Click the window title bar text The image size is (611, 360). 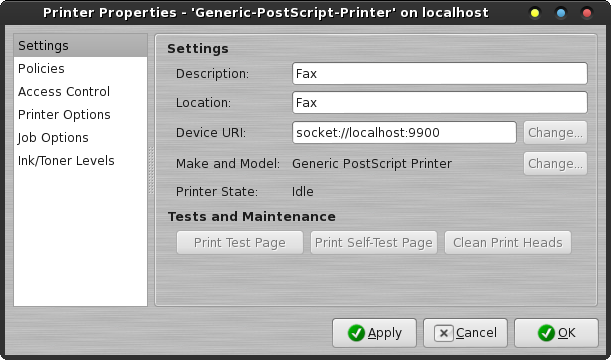point(266,13)
